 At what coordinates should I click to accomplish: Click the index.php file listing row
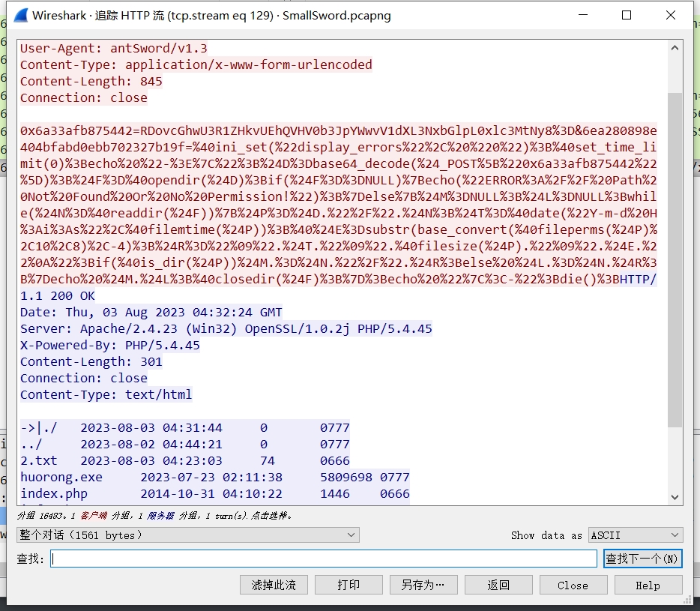(x=215, y=493)
